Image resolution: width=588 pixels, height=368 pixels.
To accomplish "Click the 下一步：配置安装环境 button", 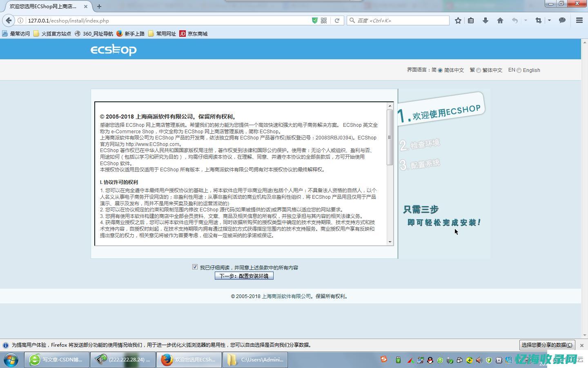I will coord(244,276).
